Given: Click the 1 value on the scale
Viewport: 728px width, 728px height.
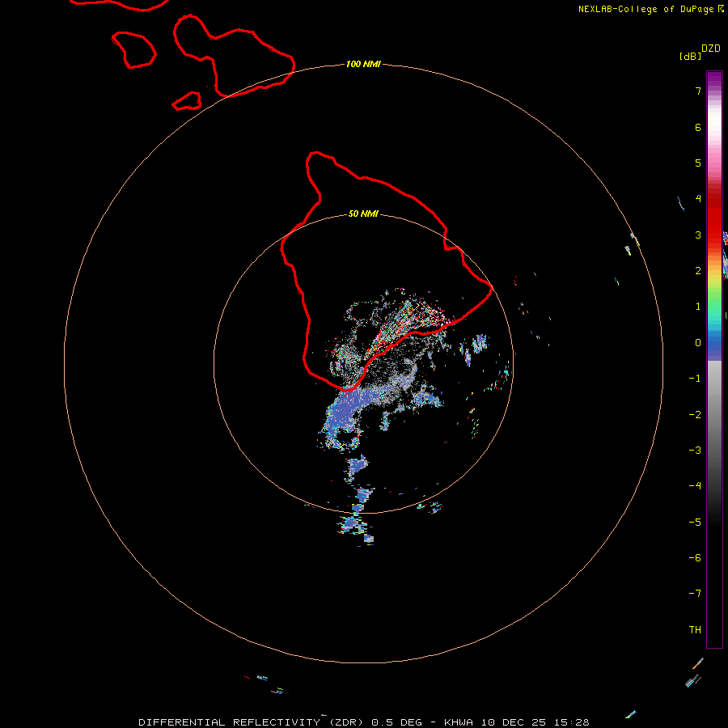Looking at the screenshot, I should pos(698,307).
